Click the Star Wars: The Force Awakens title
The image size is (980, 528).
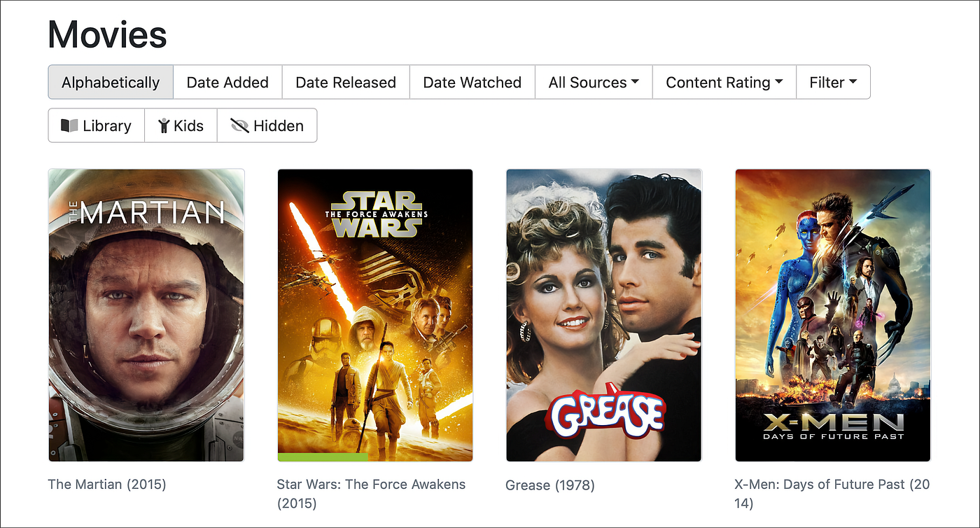371,493
